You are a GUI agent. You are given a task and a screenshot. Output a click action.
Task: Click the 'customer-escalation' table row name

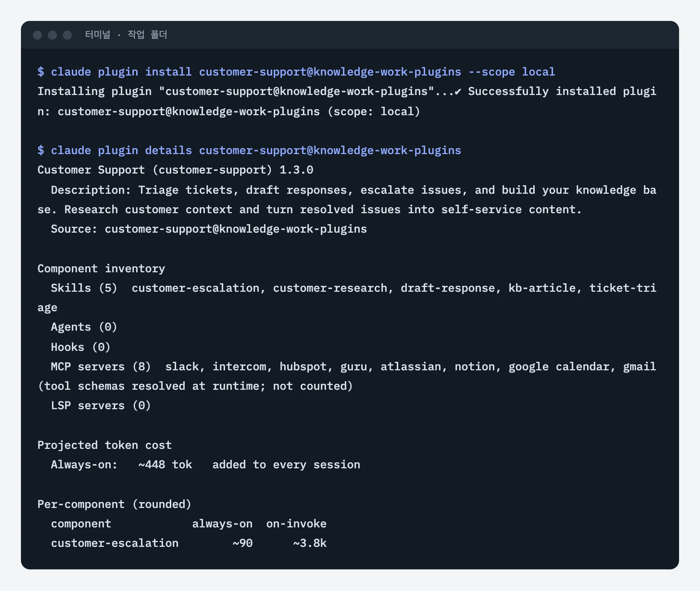114,543
